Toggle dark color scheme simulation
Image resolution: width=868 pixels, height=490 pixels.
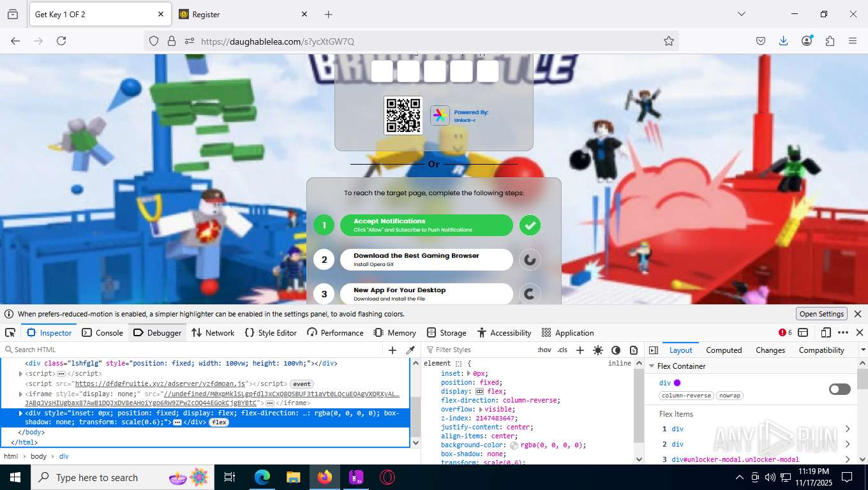coord(616,350)
